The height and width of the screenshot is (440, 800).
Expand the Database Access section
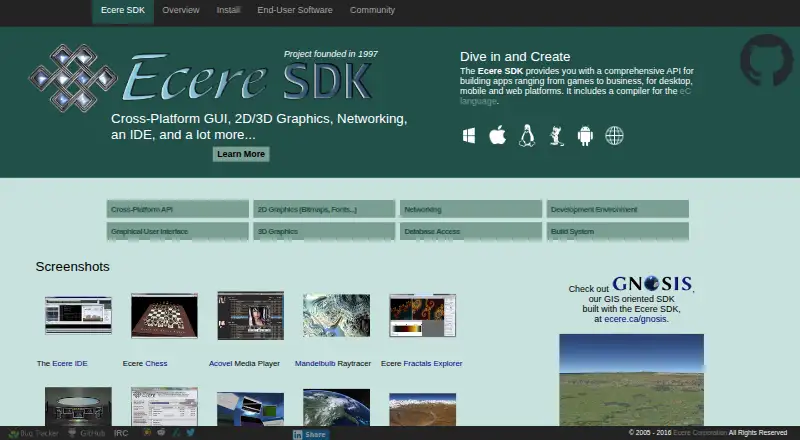point(471,231)
